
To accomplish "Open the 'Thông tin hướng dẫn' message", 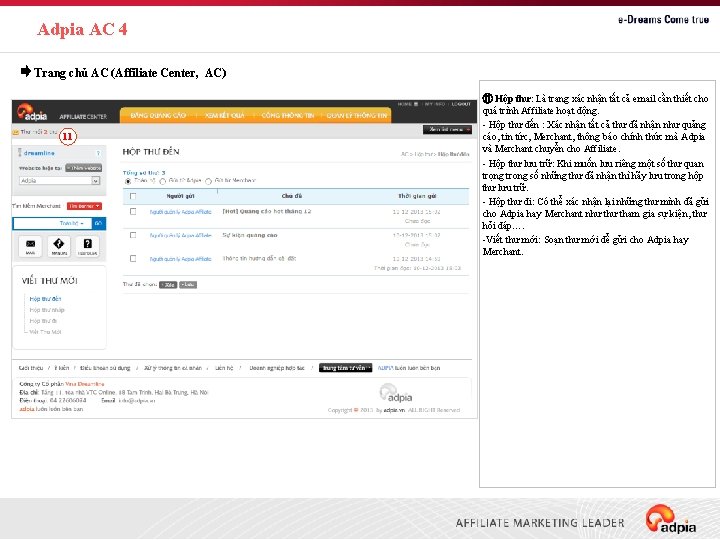I will point(259,259).
